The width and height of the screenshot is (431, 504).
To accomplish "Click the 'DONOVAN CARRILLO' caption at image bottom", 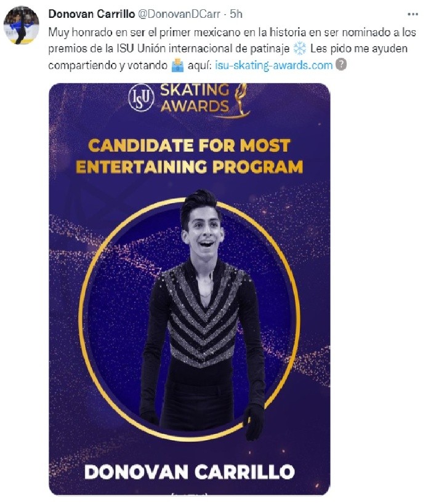I will (x=189, y=472).
